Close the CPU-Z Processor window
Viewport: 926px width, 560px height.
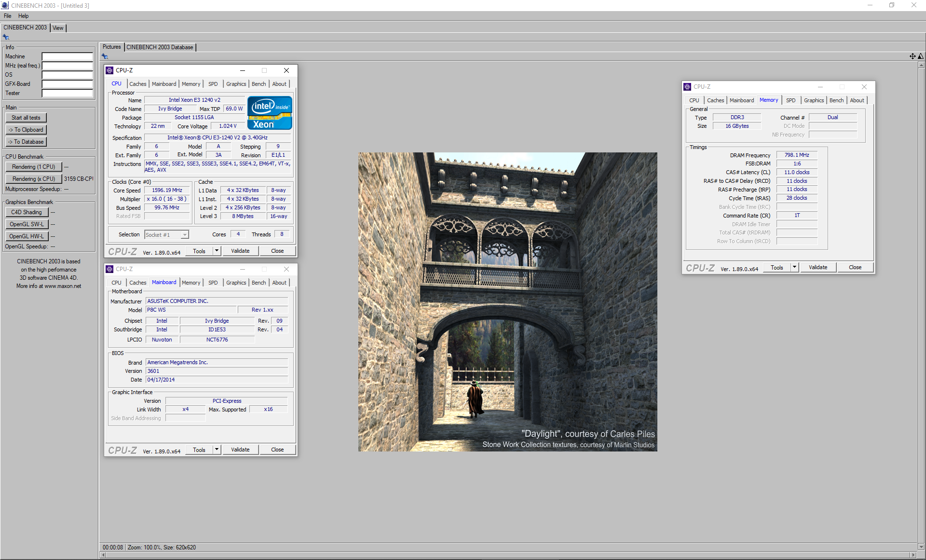coord(286,70)
